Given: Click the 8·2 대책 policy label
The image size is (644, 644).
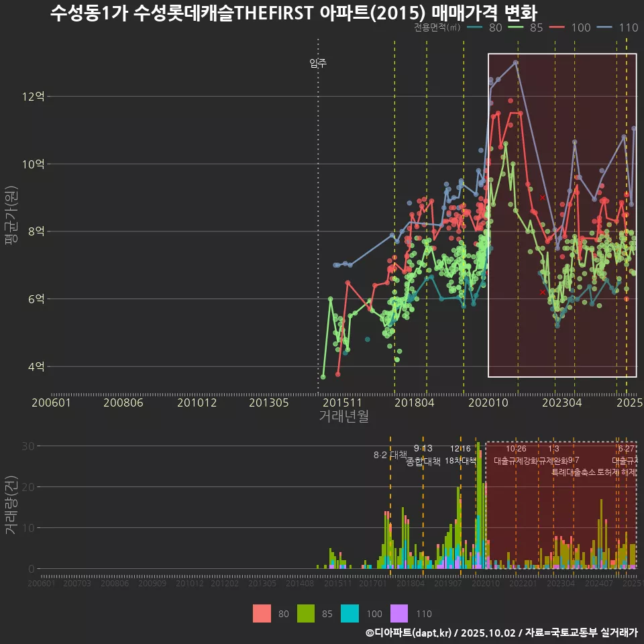Looking at the screenshot, I should 390,455.
